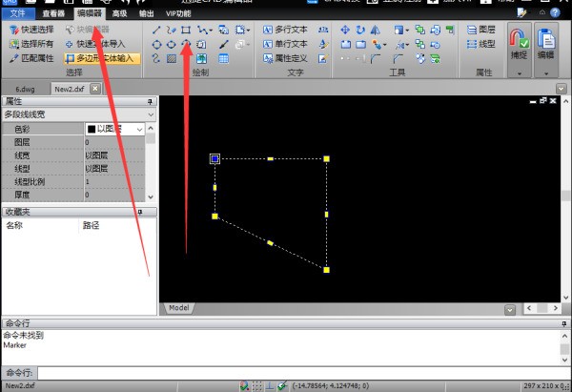Select the Arc drawing tool

[x=186, y=44]
